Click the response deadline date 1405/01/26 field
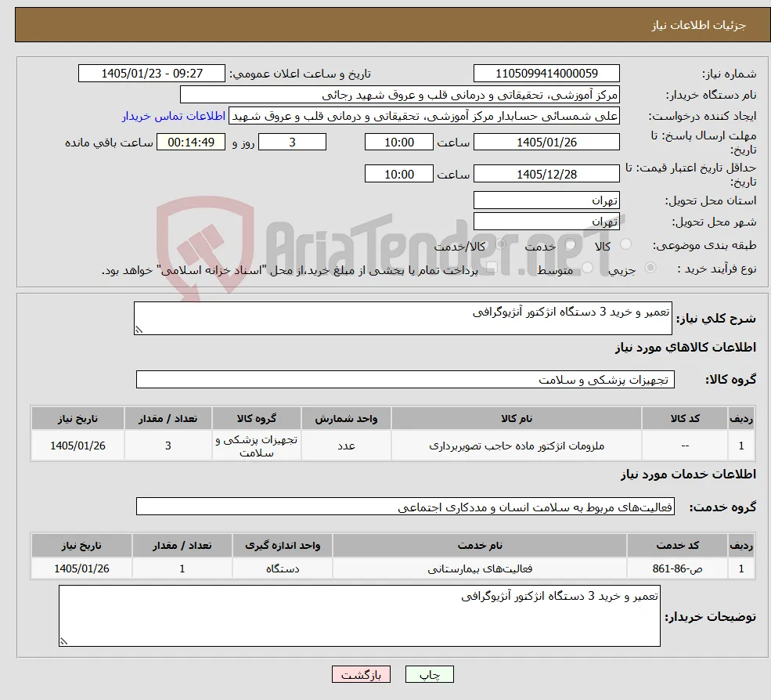 pyautogui.click(x=546, y=143)
